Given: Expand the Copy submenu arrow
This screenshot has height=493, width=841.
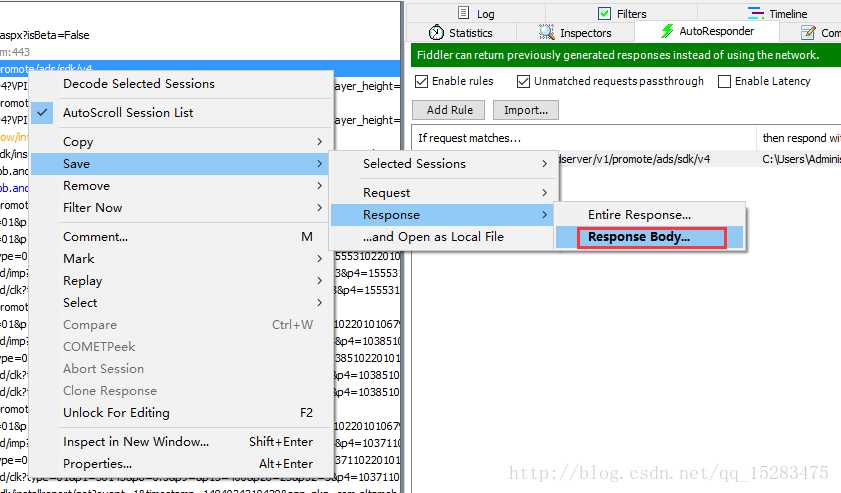Looking at the screenshot, I should tap(319, 142).
